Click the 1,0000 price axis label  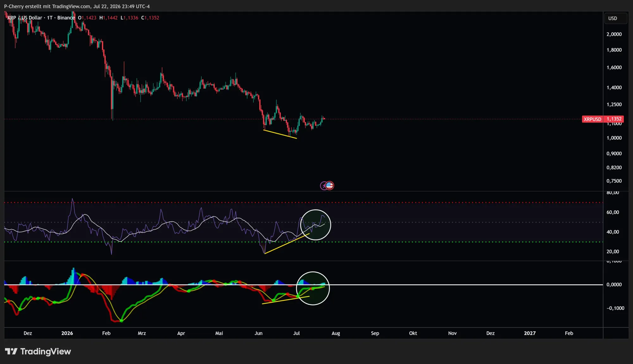[x=614, y=138]
